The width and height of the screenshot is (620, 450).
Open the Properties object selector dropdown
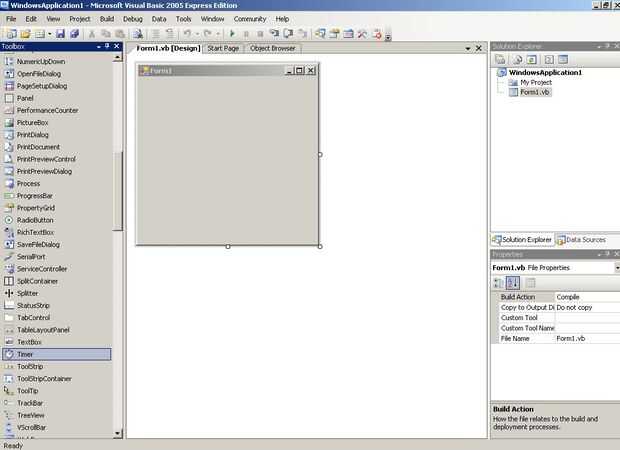click(x=617, y=268)
